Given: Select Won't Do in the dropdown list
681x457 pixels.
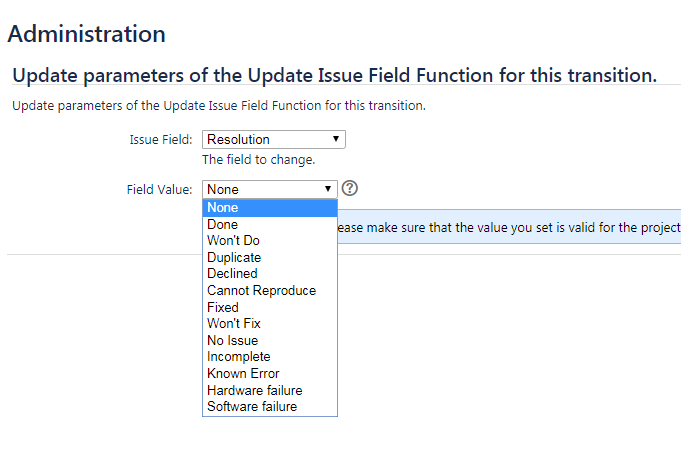Looking at the screenshot, I should click(x=270, y=241).
